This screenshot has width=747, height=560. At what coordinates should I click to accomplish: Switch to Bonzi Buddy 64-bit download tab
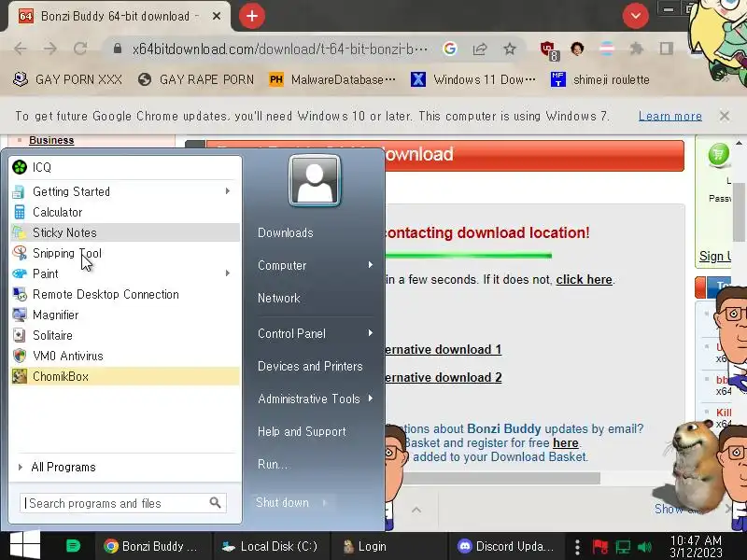[x=115, y=16]
